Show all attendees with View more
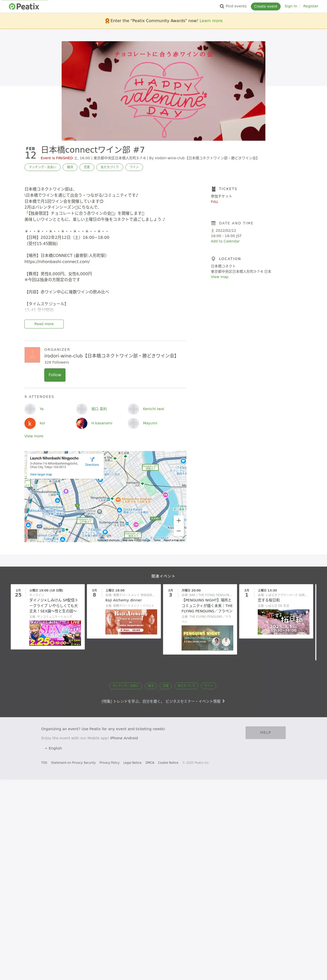The height and width of the screenshot is (980, 327). [34, 436]
